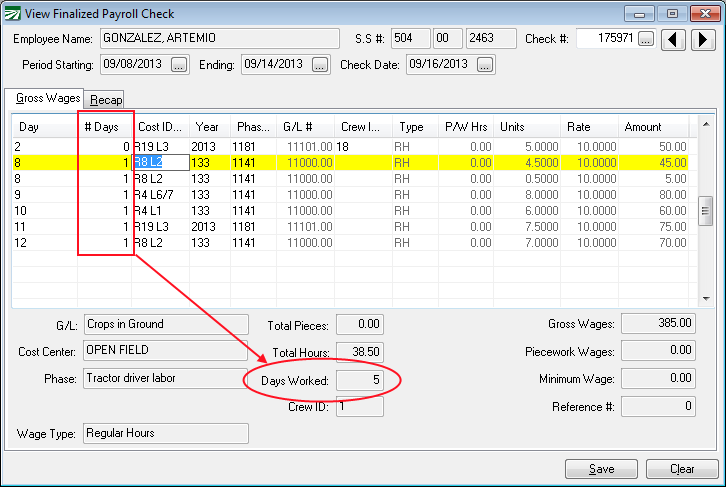Open the Check Date picker button
The width and height of the screenshot is (726, 487).
(x=485, y=65)
